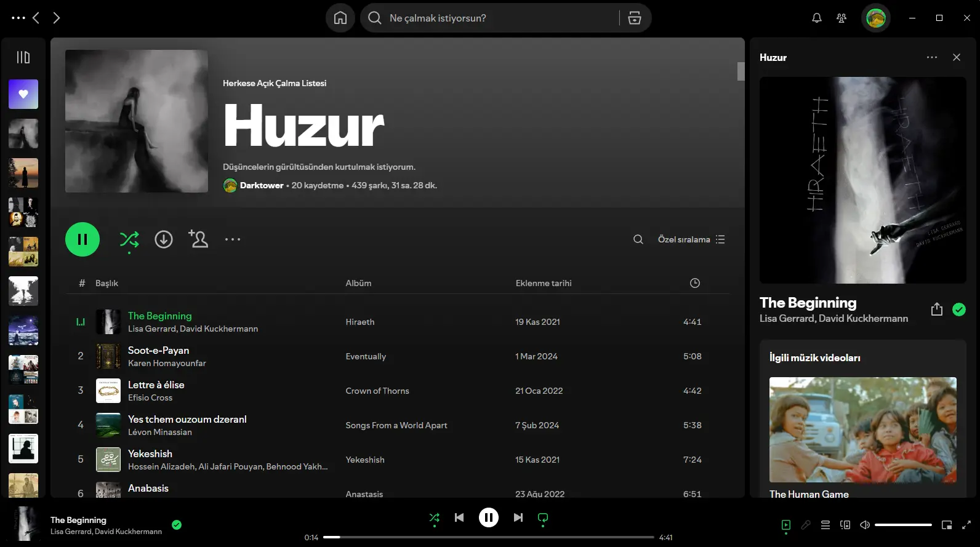980x547 pixels.
Task: Navigate back with the left arrow
Action: click(x=36, y=18)
